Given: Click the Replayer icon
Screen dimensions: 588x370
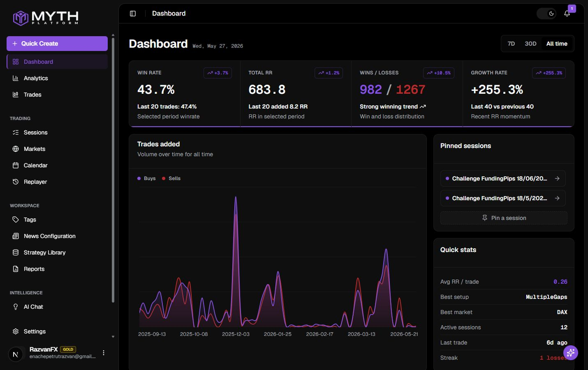Looking at the screenshot, I should click(16, 182).
